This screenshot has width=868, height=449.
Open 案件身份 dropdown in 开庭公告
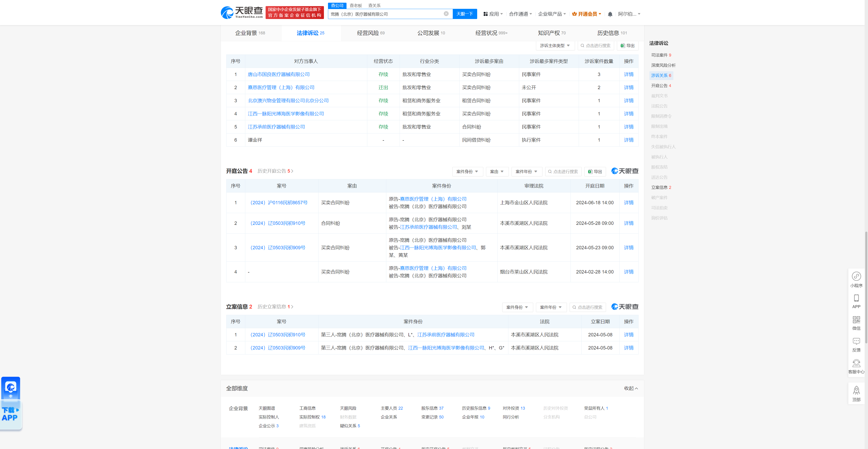click(467, 172)
